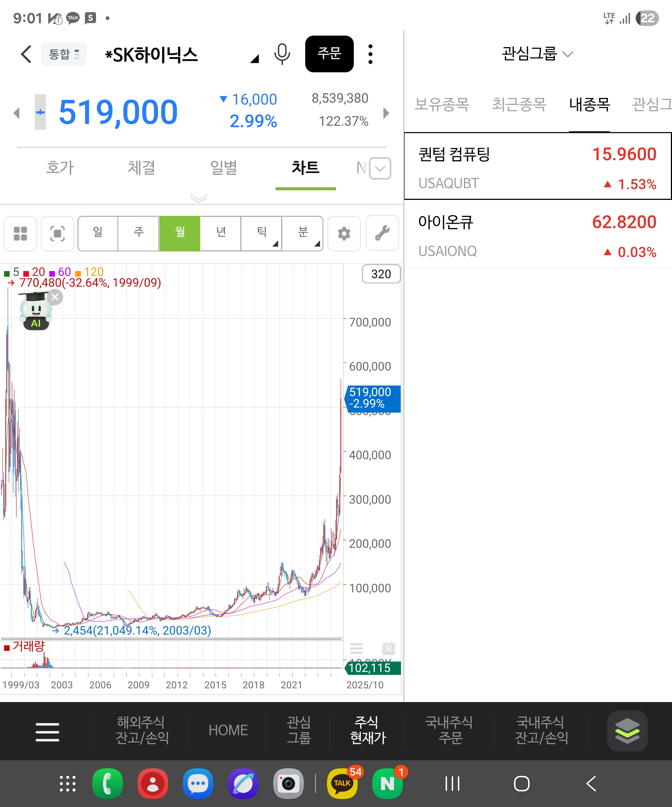The width and height of the screenshot is (672, 807).
Task: Launch the blue Messages app
Action: point(198,784)
